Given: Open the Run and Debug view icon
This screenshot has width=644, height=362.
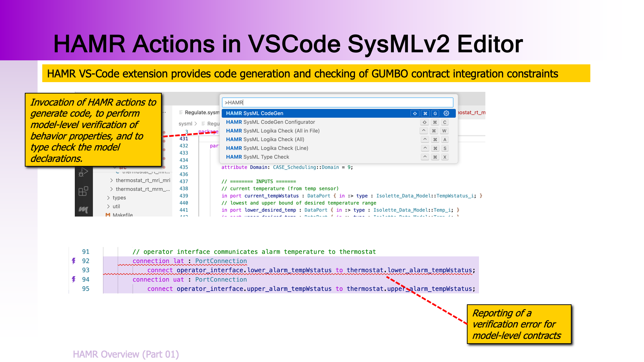Looking at the screenshot, I should [x=83, y=172].
